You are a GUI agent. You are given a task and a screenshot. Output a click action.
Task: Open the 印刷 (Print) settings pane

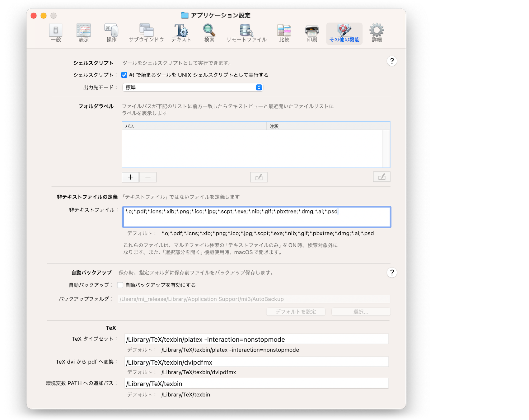click(312, 33)
